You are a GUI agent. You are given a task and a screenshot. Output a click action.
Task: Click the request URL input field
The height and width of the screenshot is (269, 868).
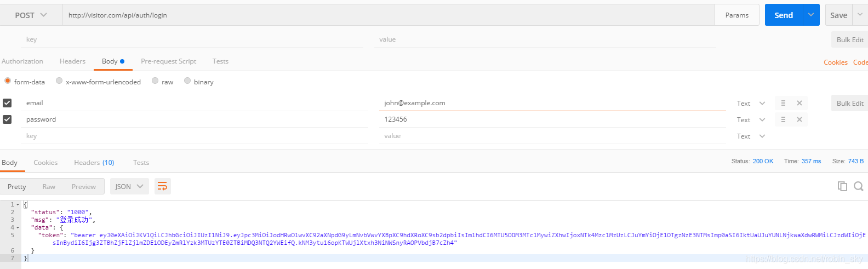389,15
